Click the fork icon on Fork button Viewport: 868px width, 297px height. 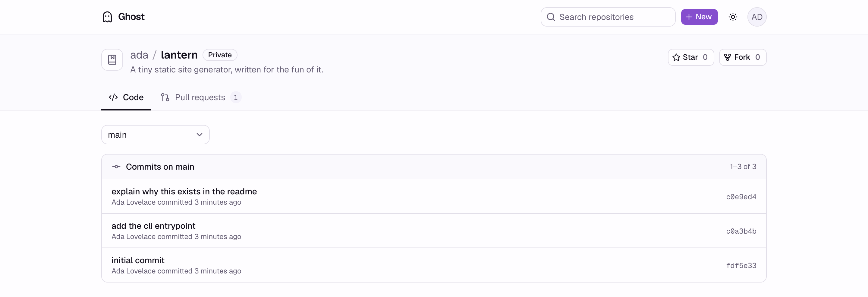728,57
